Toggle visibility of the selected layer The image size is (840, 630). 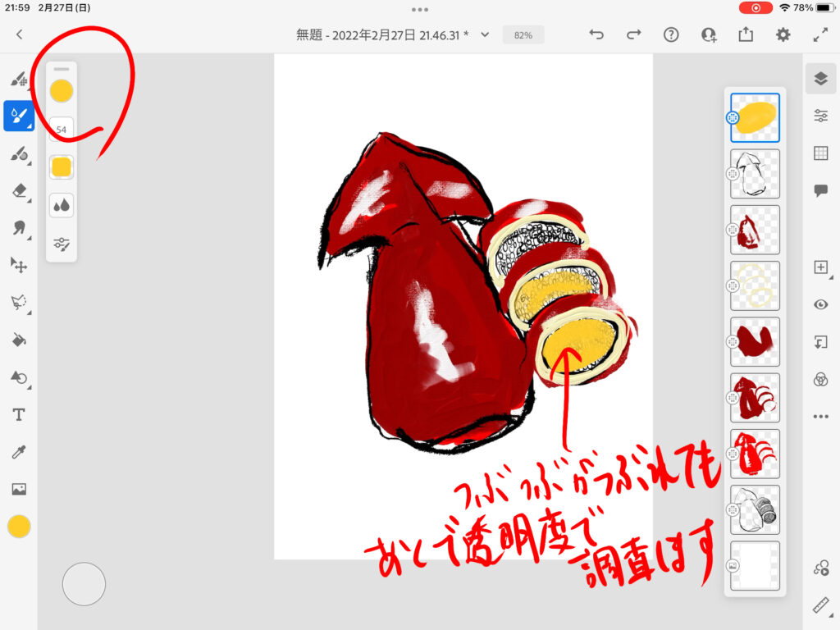[820, 304]
